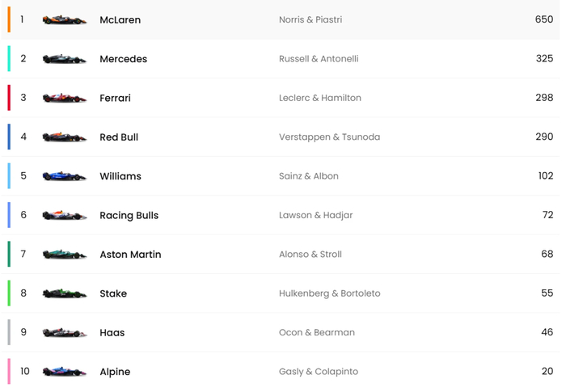
Task: Open the Racing Bulls car thumbnail
Action: point(65,216)
